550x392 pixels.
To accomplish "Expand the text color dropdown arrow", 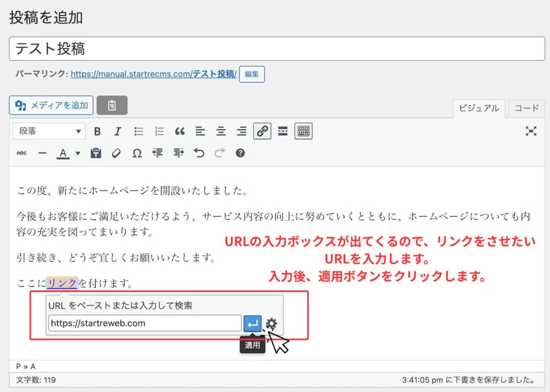I will [78, 153].
